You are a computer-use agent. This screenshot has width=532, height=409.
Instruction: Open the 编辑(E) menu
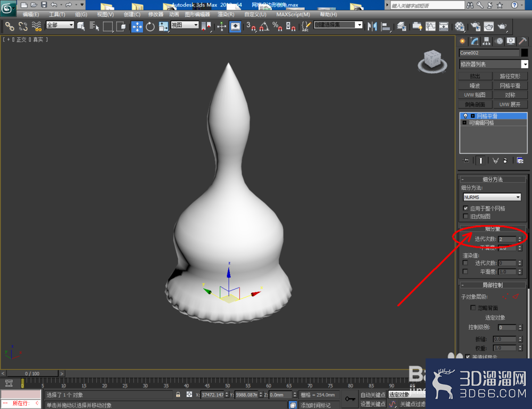31,14
